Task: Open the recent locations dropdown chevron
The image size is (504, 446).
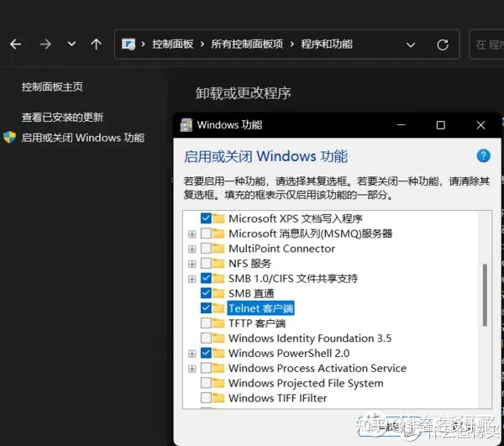Action: click(71, 45)
